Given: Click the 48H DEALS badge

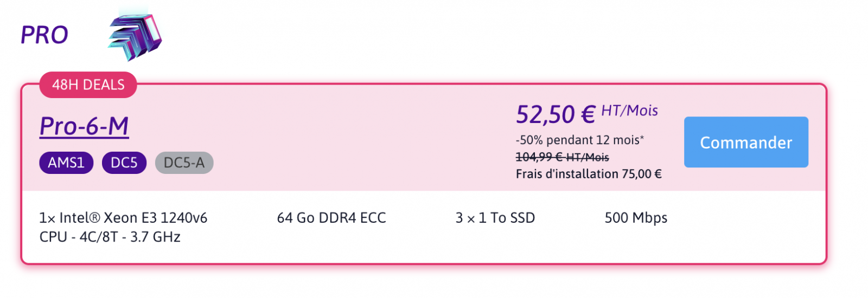Looking at the screenshot, I should point(88,85).
